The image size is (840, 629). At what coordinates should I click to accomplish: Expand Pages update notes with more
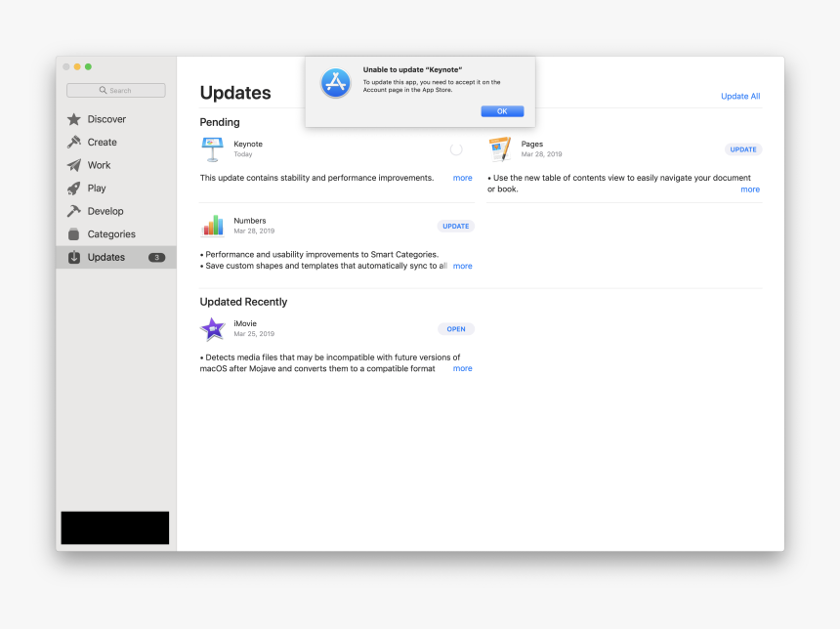(750, 189)
